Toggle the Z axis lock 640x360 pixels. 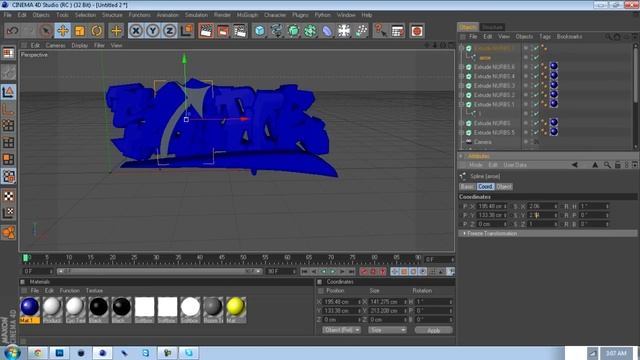click(169, 31)
